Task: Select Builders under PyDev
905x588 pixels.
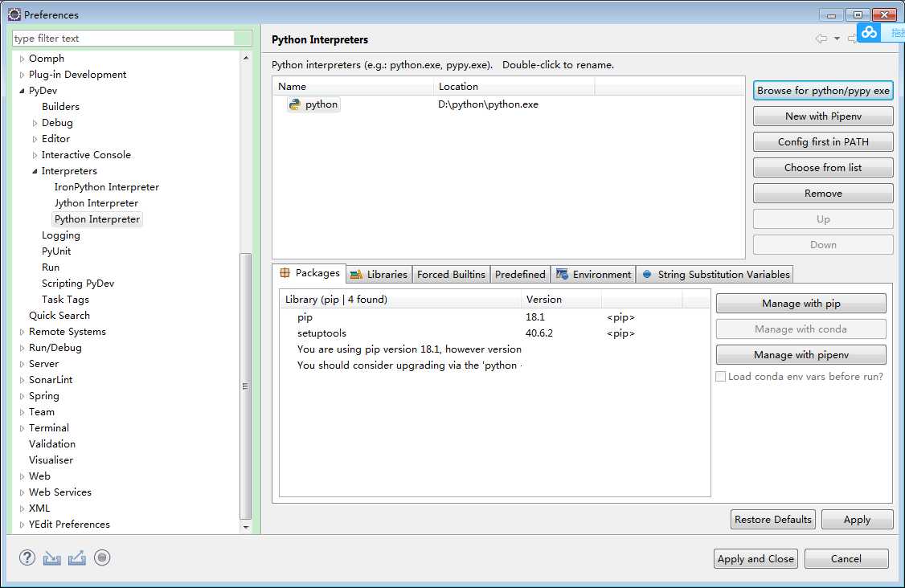Action: pyautogui.click(x=60, y=107)
